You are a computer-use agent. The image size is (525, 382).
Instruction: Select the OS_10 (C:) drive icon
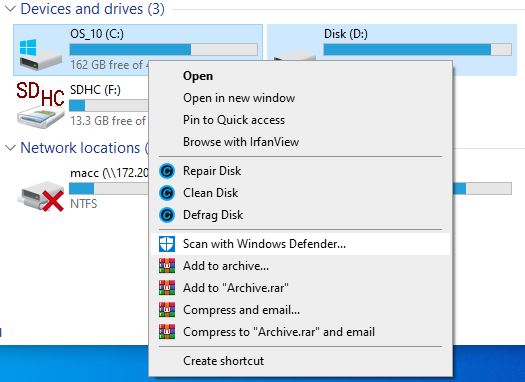[x=40, y=54]
